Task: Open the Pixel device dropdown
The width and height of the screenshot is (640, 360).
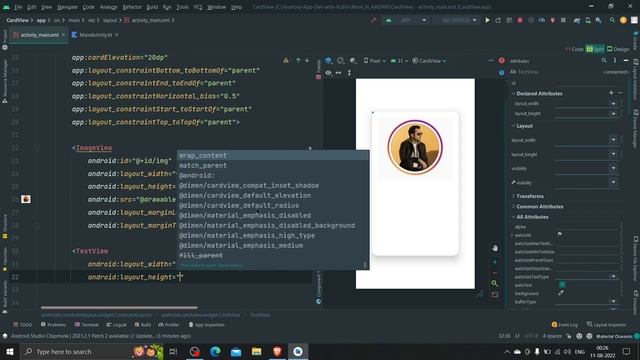Action: click(375, 60)
